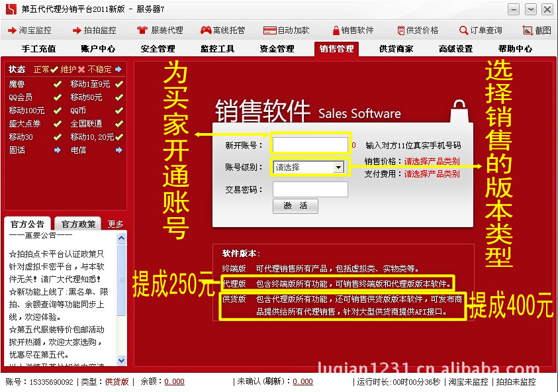This screenshot has width=558, height=392.
Task: Click the 新开账号 input field
Action: point(310,145)
